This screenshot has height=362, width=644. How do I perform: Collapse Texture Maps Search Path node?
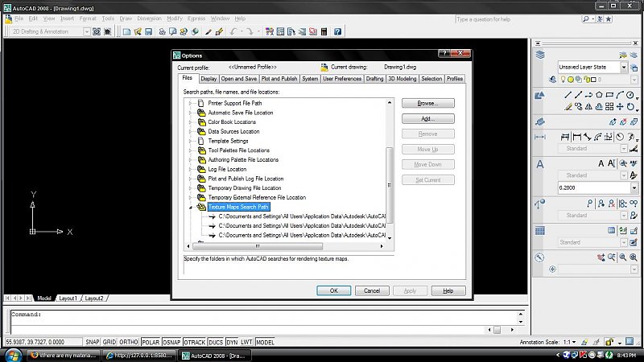(x=191, y=208)
